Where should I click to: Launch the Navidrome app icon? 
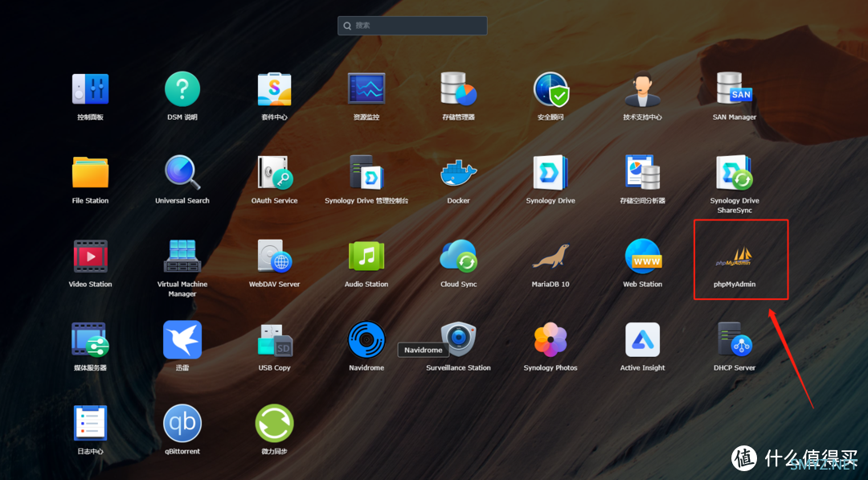(366, 340)
